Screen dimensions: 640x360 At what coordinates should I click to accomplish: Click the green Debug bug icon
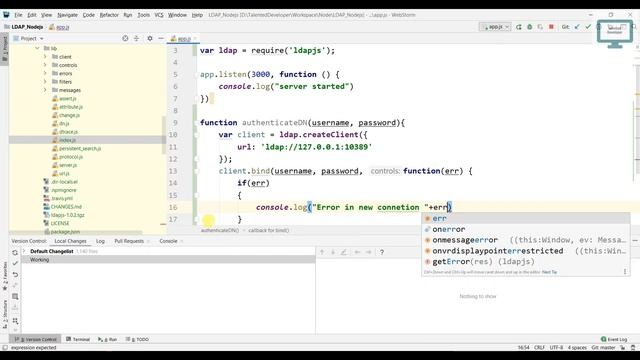click(529, 27)
